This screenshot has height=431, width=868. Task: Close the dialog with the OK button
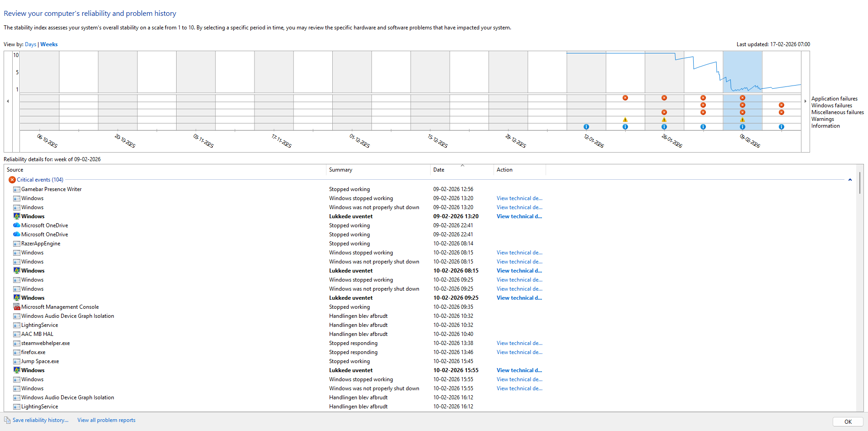pyautogui.click(x=848, y=421)
